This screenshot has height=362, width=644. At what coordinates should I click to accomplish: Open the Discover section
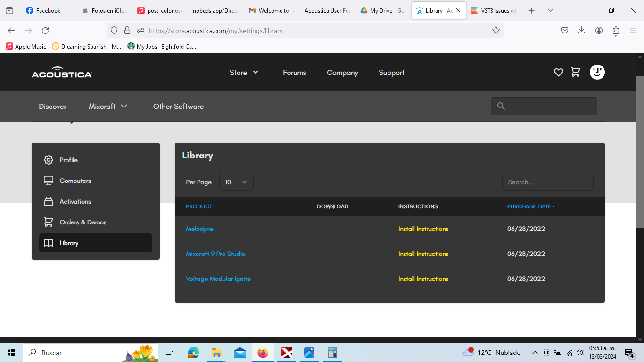coord(53,106)
